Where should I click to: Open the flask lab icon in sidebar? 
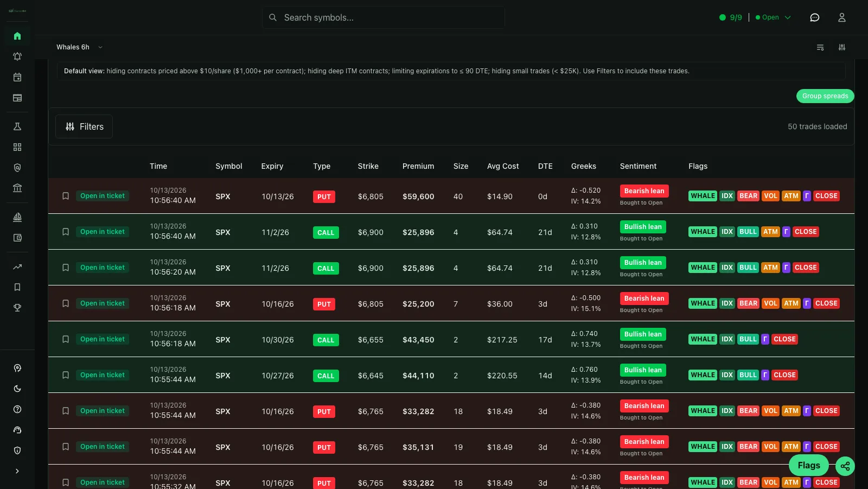coord(17,126)
